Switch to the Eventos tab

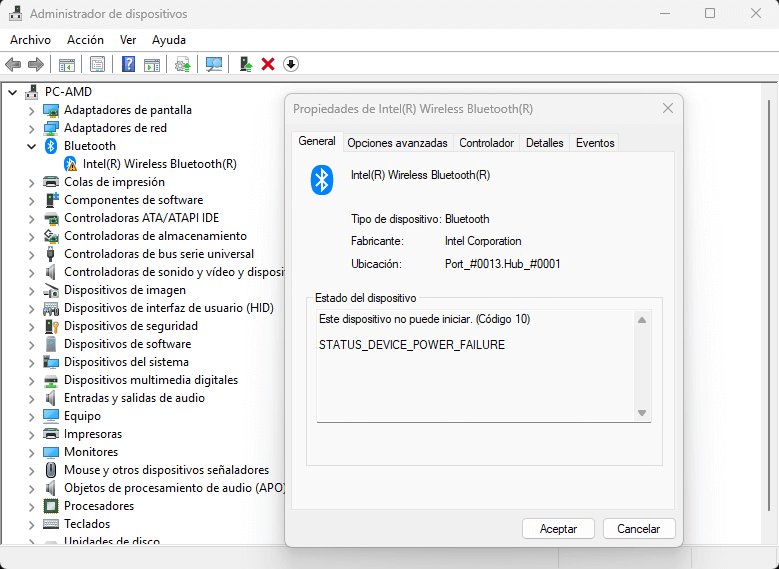click(595, 143)
